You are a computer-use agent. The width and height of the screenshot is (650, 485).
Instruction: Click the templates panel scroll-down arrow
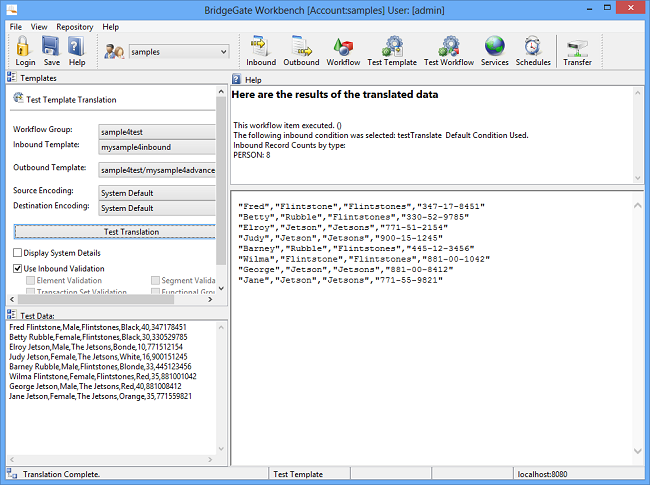point(221,288)
